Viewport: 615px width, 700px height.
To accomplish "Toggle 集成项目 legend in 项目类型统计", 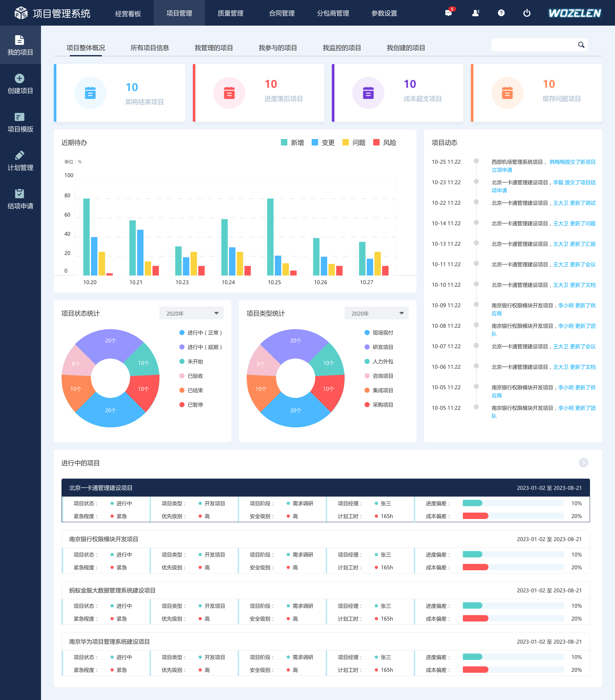I will (379, 390).
